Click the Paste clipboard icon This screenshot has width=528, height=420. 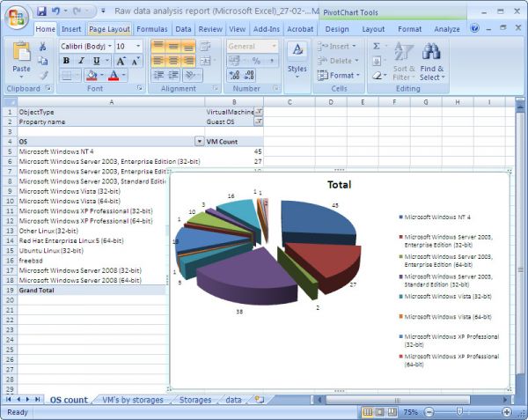click(21, 53)
